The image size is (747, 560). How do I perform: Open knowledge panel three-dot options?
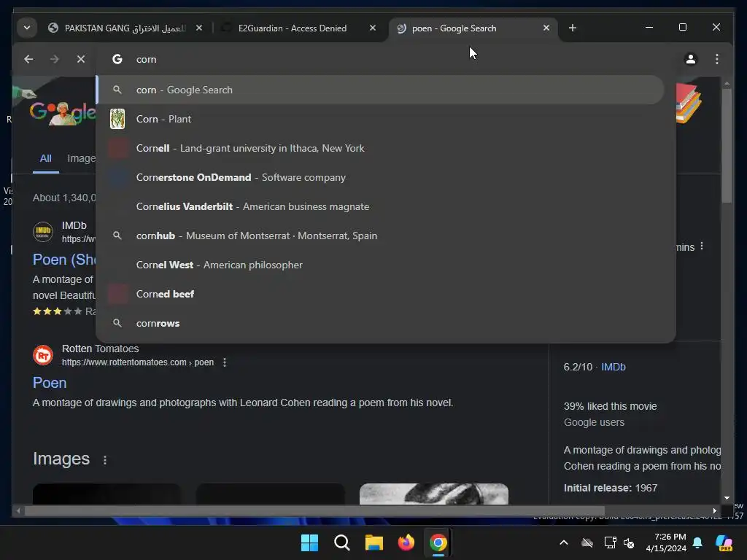point(701,246)
